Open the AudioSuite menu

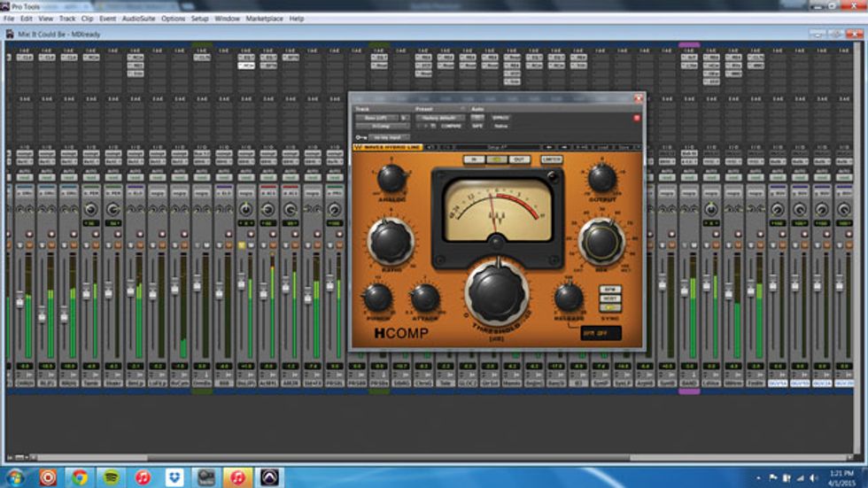point(138,19)
